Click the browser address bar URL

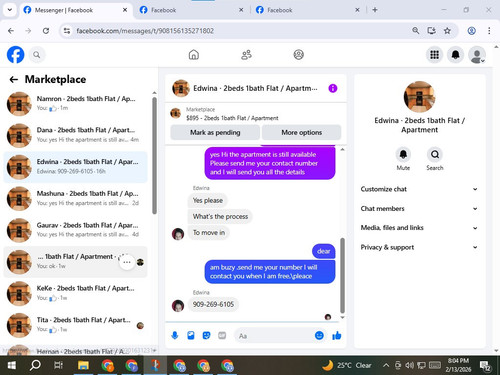click(x=145, y=31)
